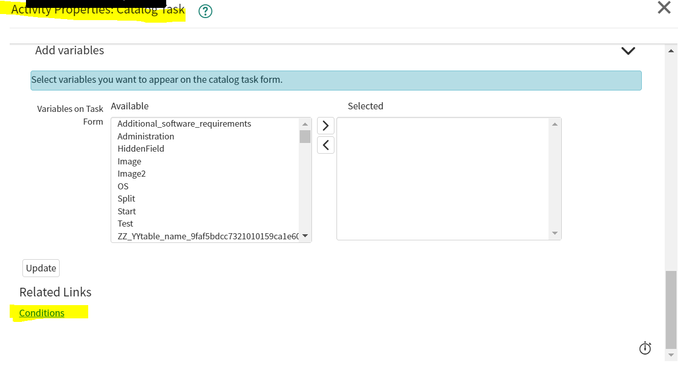Select the Image2 variable
The image size is (678, 366).
(x=131, y=174)
